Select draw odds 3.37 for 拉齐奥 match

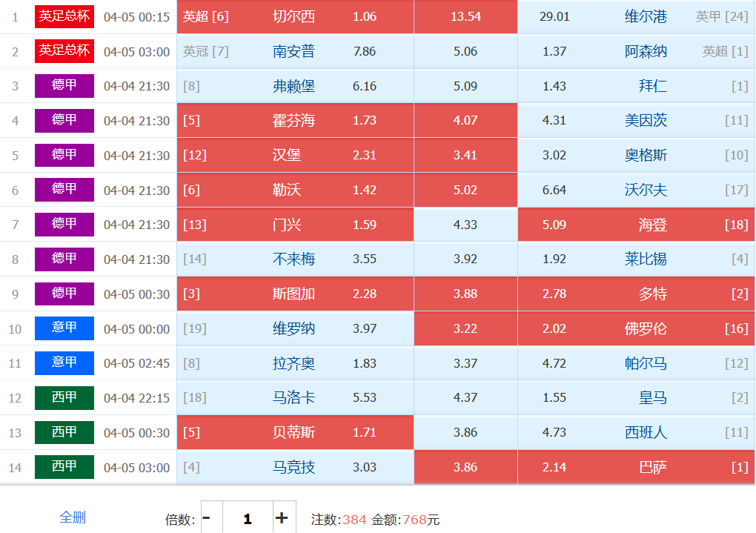click(x=465, y=363)
